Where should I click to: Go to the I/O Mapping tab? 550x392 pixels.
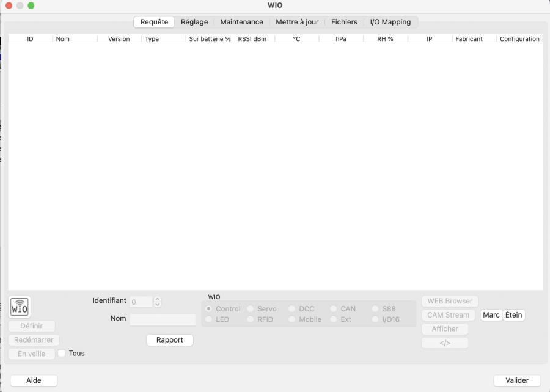[x=391, y=22]
